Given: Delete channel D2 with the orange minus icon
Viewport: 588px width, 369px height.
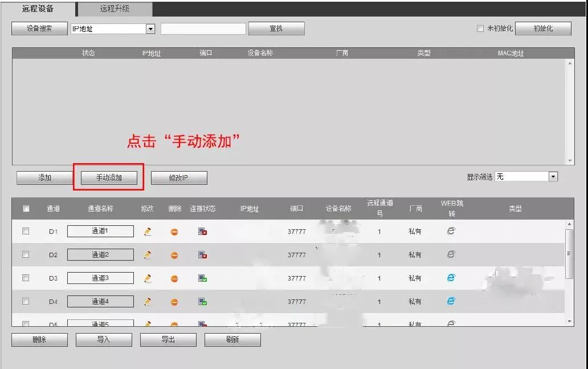Looking at the screenshot, I should (x=174, y=254).
